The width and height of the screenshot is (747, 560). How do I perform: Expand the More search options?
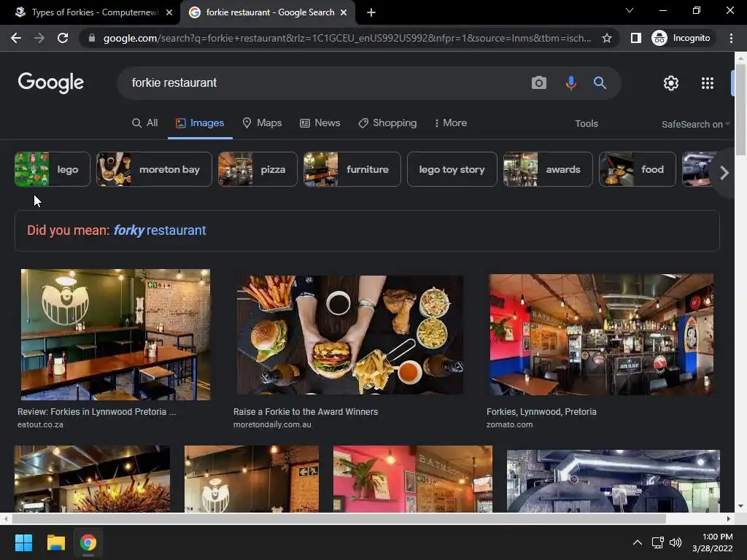click(x=450, y=122)
